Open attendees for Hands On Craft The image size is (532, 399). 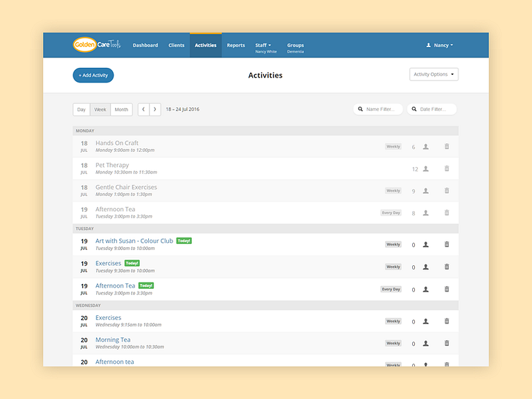(425, 147)
